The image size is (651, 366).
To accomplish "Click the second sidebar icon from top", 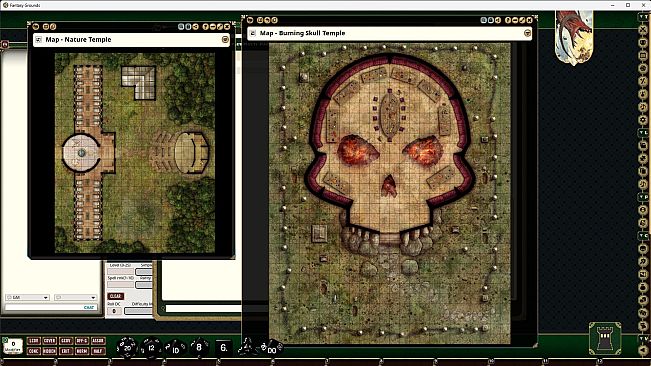I will coord(643,42).
